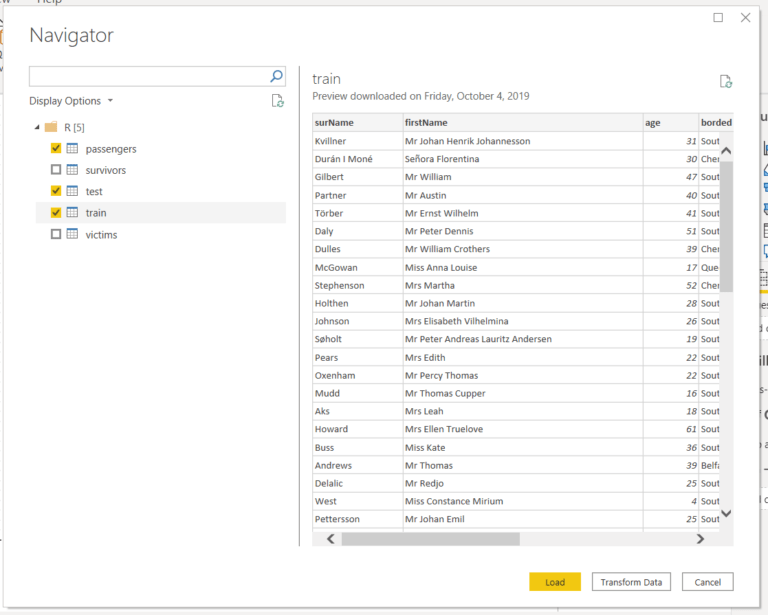Click the survivors table icon

[x=72, y=170]
